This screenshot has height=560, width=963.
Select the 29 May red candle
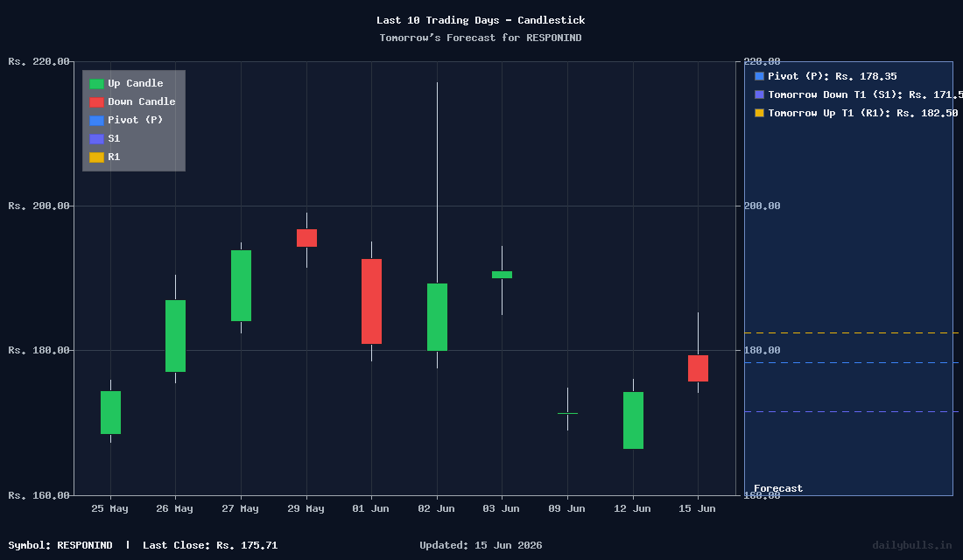tap(306, 238)
